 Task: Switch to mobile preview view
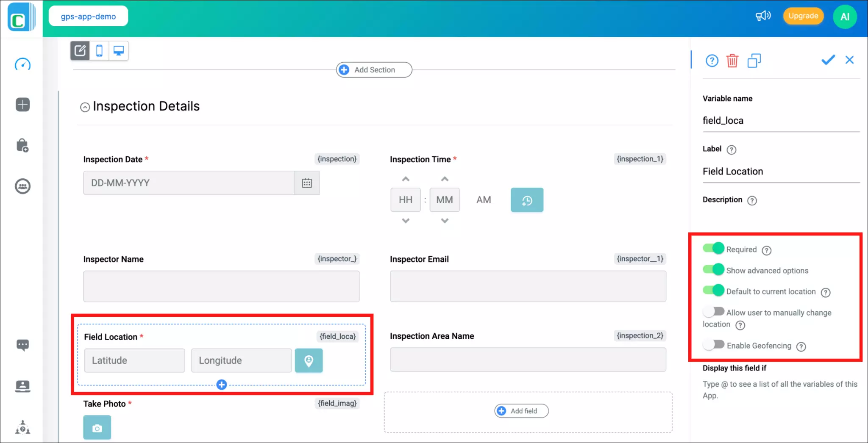click(99, 50)
